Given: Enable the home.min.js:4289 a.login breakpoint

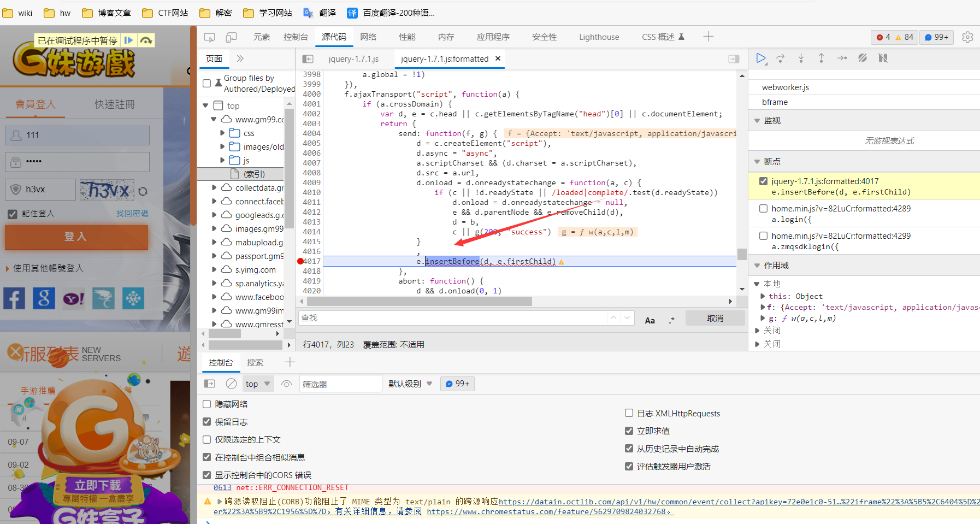Looking at the screenshot, I should (x=763, y=209).
